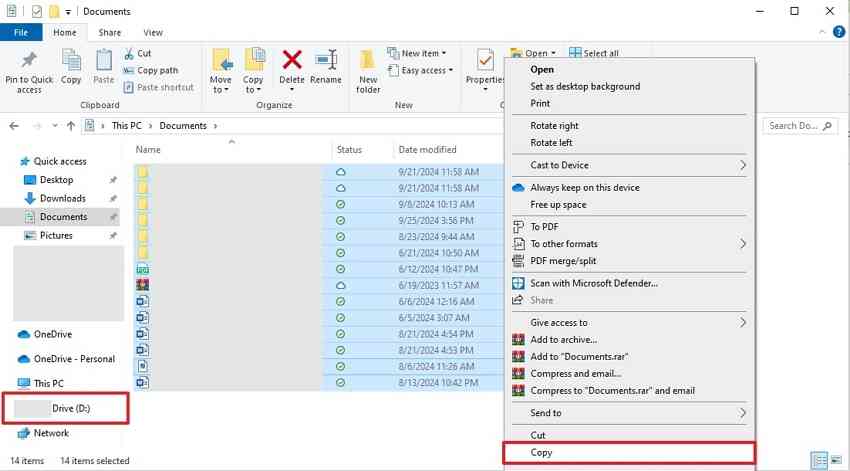This screenshot has height=471, width=850.
Task: Click Select all in ribbon
Action: [594, 53]
